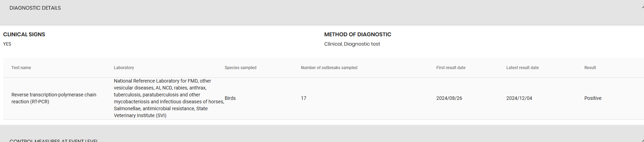Click the 2024/08/26 first result date
The image size is (644, 142).
[449, 98]
